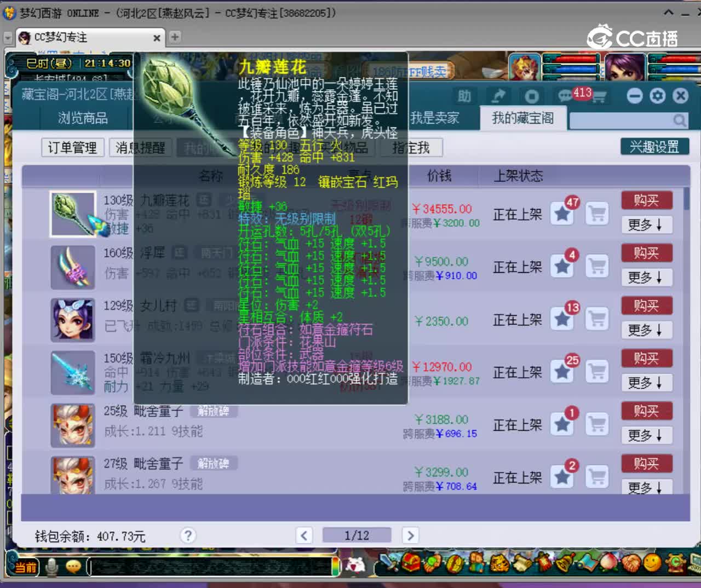Buy 九瓣莲花 with 购买
Image resolution: width=701 pixels, height=588 pixels.
pyautogui.click(x=647, y=200)
